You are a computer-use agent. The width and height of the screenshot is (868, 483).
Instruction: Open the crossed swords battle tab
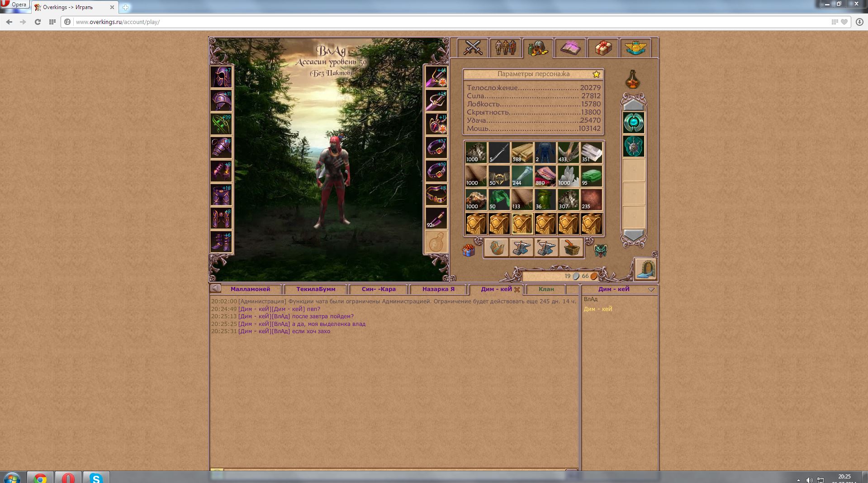click(x=473, y=48)
